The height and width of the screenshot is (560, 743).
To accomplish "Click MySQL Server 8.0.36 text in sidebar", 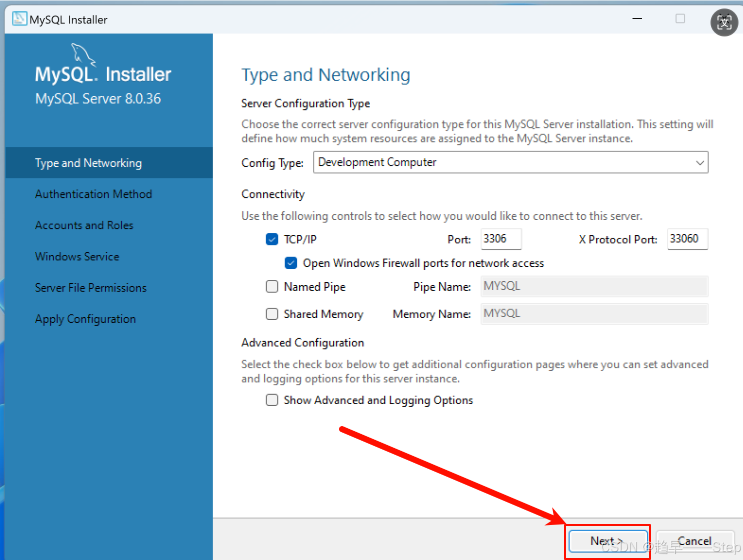I will click(98, 98).
